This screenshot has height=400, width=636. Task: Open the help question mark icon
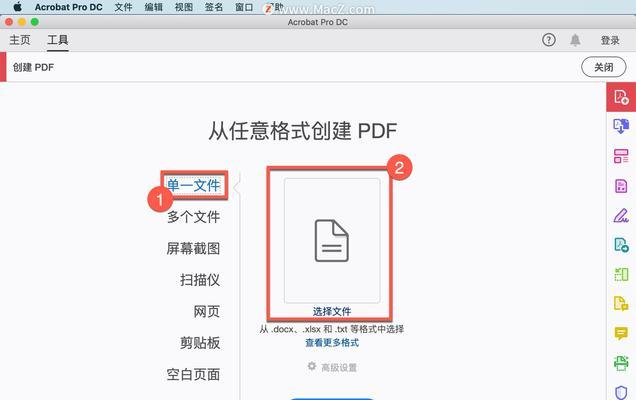[x=548, y=40]
